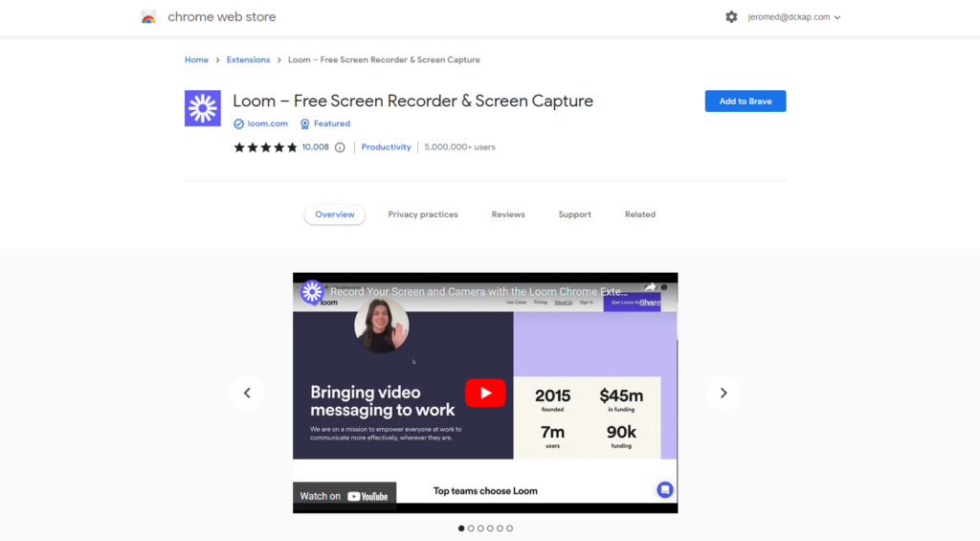Viewport: 980px width, 541px height.
Task: Select the first carousel dot
Action: (x=461, y=529)
